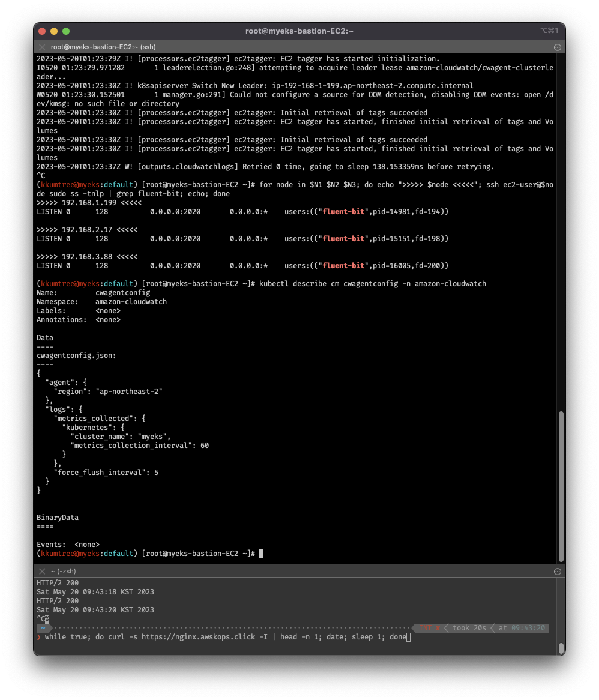Select the root@myeks-bastion-EC2:~ (ssh) pane title
Viewport: 599px width, 700px height.
(103, 47)
